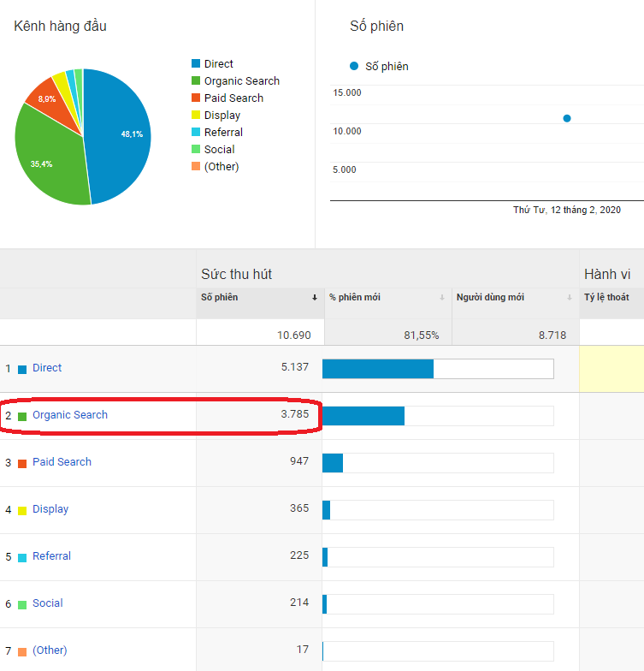Image resolution: width=644 pixels, height=671 pixels.
Task: Open the Social channel link
Action: click(48, 603)
